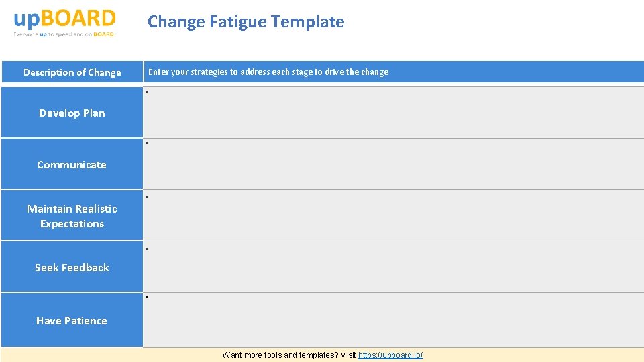This screenshot has height=362, width=644.
Task: Click the bullet point in Develop Plan row
Action: [x=146, y=92]
